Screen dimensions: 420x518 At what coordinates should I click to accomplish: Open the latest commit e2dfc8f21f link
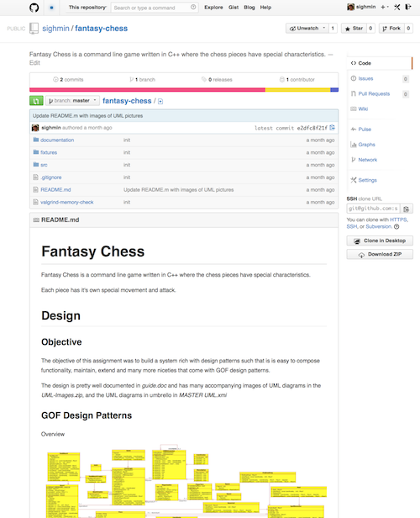(x=312, y=128)
